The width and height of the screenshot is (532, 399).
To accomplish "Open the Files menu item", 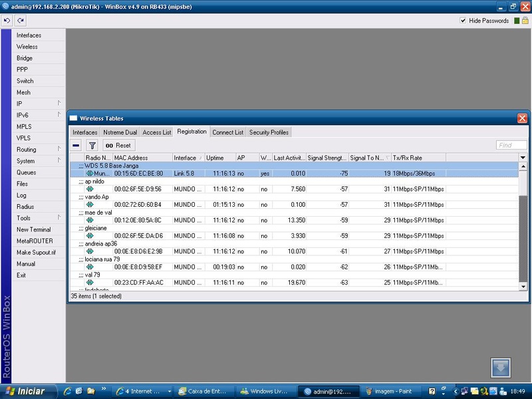I will (39, 184).
